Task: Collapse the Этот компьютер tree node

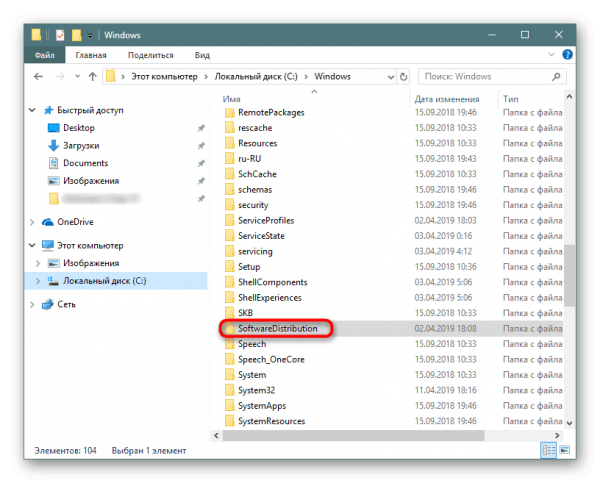Action: point(33,245)
